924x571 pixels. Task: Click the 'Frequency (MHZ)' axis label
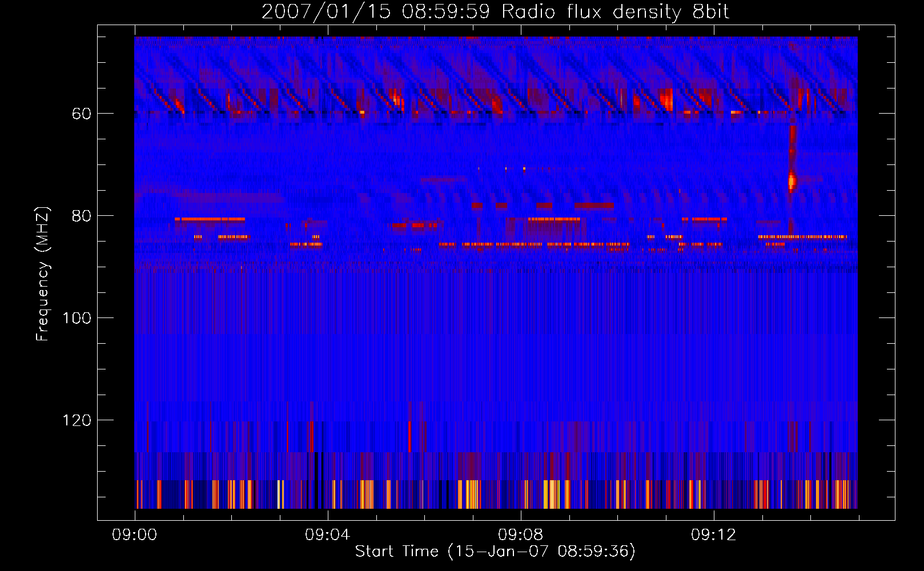pyautogui.click(x=43, y=274)
